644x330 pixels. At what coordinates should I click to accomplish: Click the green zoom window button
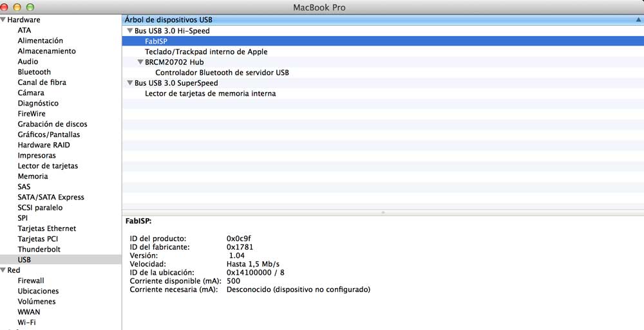[30, 7]
